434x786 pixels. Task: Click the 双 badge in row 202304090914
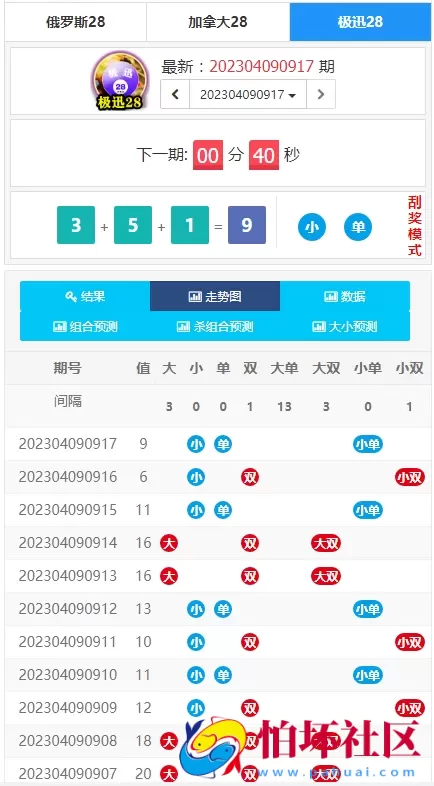[250, 543]
